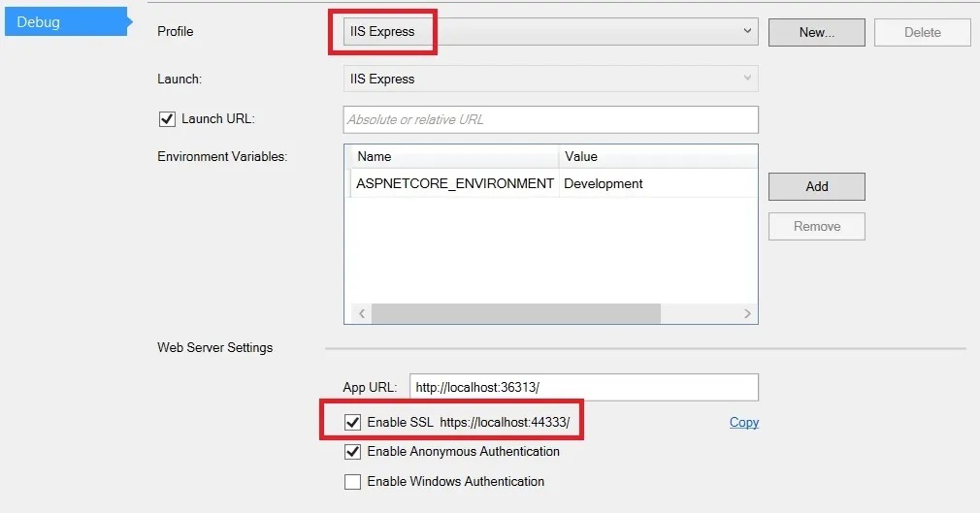Screen dimensions: 980x513
Task: Click the Add environment variable button
Action: tap(816, 186)
